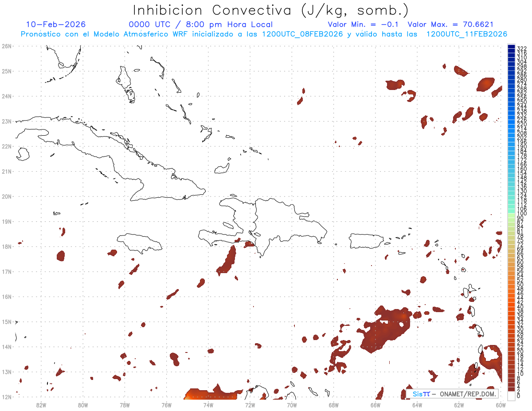Click the 18N latitude label
This screenshot has width=532, height=411.
click(7, 247)
